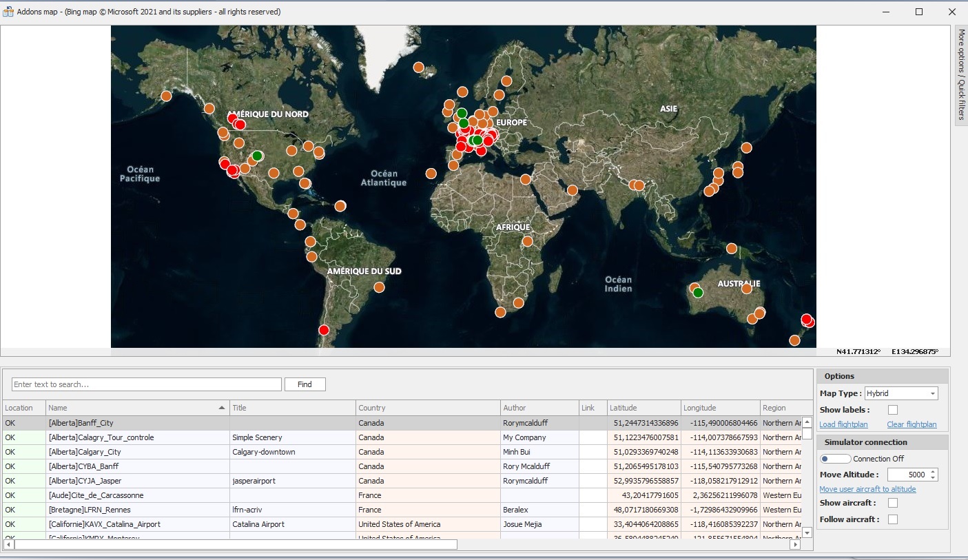Tick the Show aircraft checkbox

[x=893, y=503]
